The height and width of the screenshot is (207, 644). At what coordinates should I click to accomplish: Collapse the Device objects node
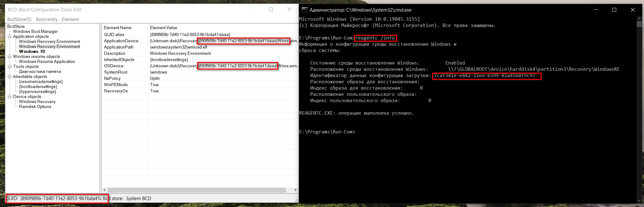(x=10, y=96)
